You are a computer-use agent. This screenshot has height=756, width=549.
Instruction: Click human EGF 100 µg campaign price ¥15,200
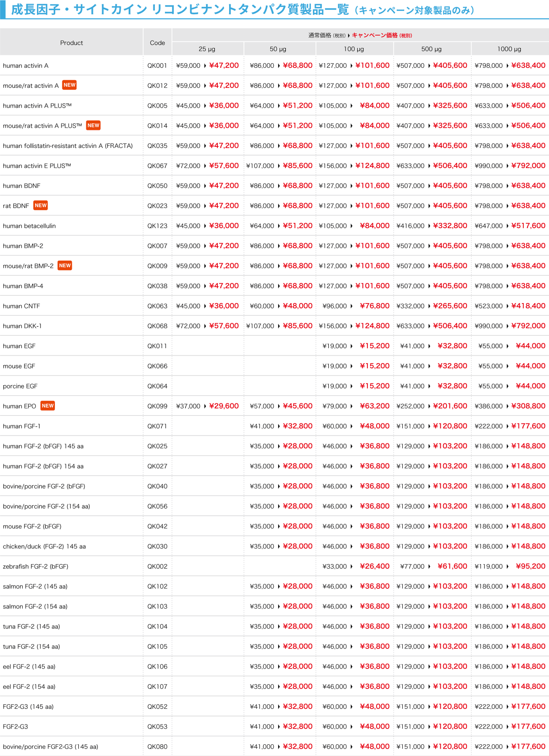point(374,346)
